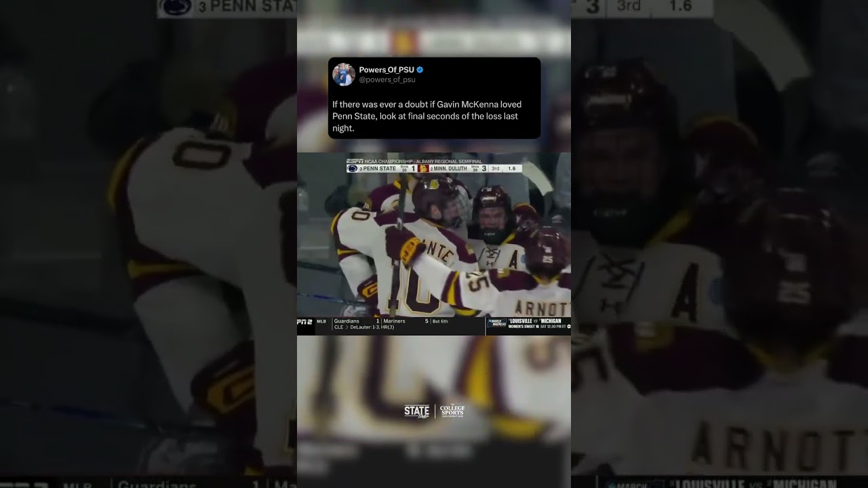Open the @powers_of_psu handle
Screen dimensions: 868x488
coord(387,79)
